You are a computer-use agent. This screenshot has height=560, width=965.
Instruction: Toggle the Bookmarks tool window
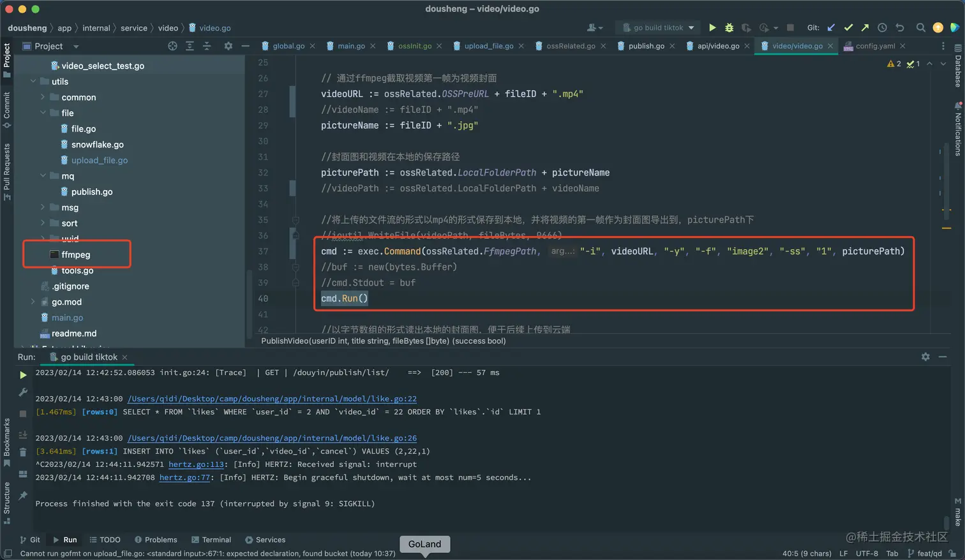(x=7, y=442)
